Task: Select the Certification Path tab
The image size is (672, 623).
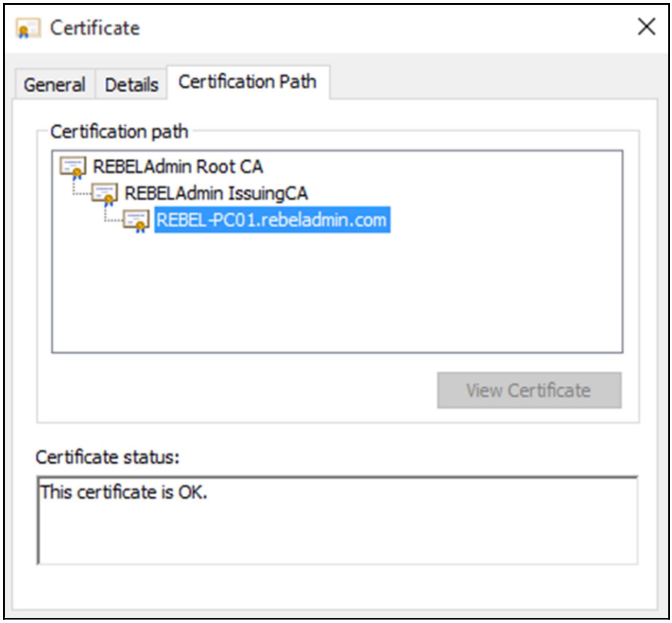Action: (247, 82)
